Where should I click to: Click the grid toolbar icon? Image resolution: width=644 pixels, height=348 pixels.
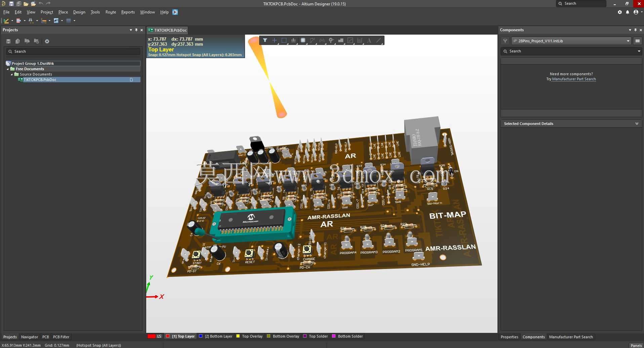point(69,21)
